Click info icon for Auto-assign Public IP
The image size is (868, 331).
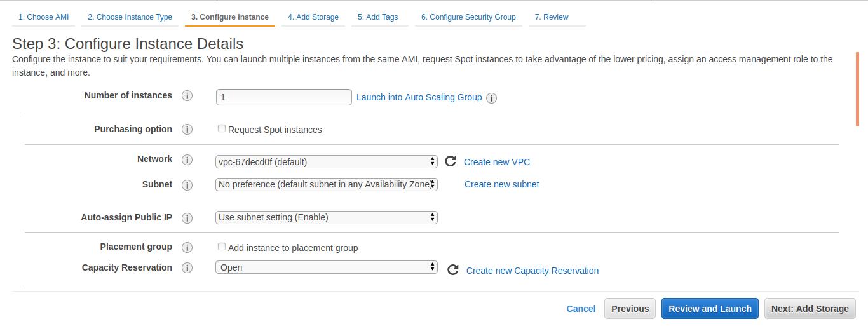click(x=187, y=218)
